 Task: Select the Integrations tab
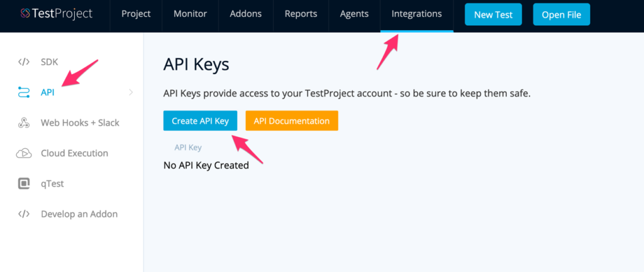point(416,14)
